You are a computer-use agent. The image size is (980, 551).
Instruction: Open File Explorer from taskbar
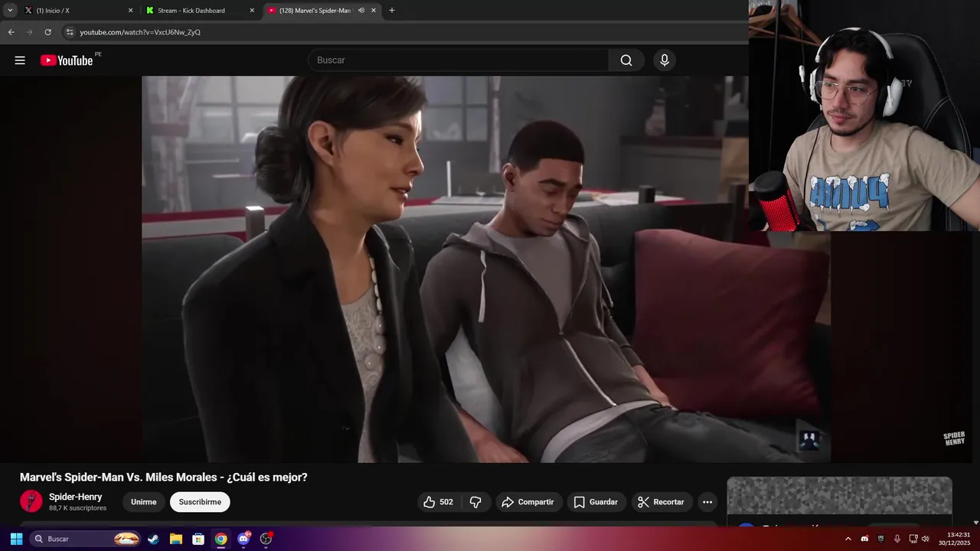[176, 539]
